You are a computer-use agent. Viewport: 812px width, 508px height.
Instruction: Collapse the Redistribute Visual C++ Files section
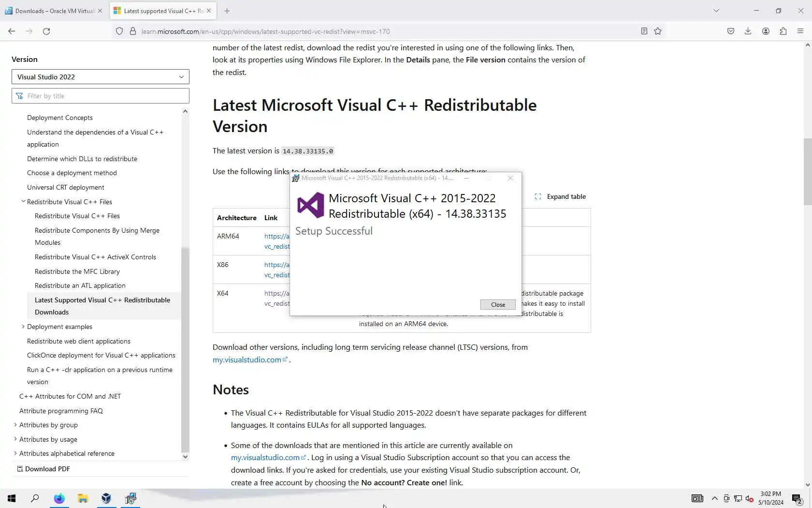(23, 202)
